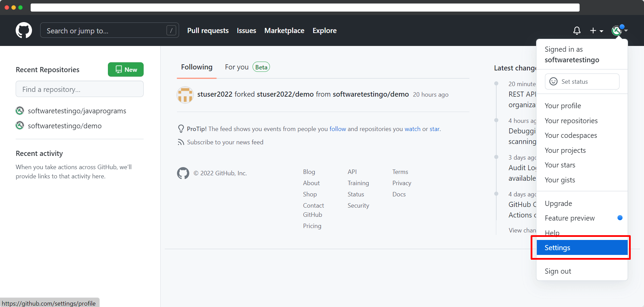
Task: Select Your stars
Action: pyautogui.click(x=582, y=165)
